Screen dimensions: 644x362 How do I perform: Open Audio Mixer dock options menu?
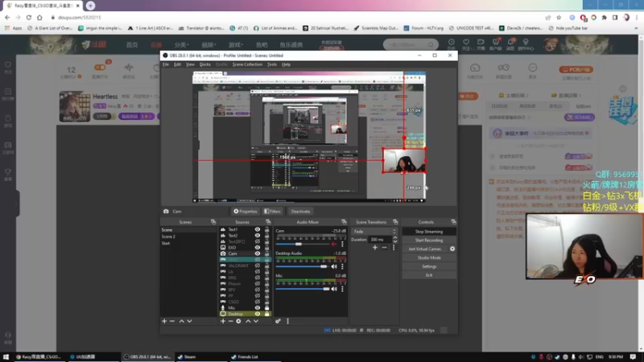[287, 321]
